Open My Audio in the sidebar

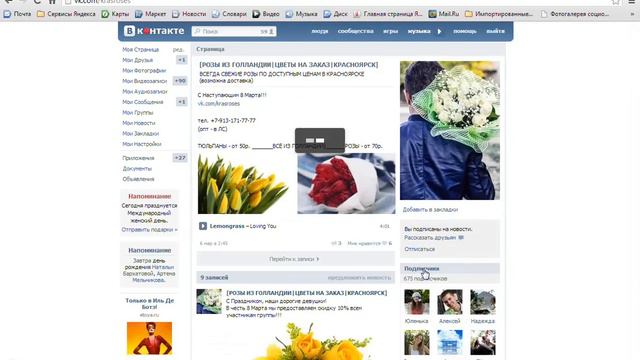tap(145, 91)
